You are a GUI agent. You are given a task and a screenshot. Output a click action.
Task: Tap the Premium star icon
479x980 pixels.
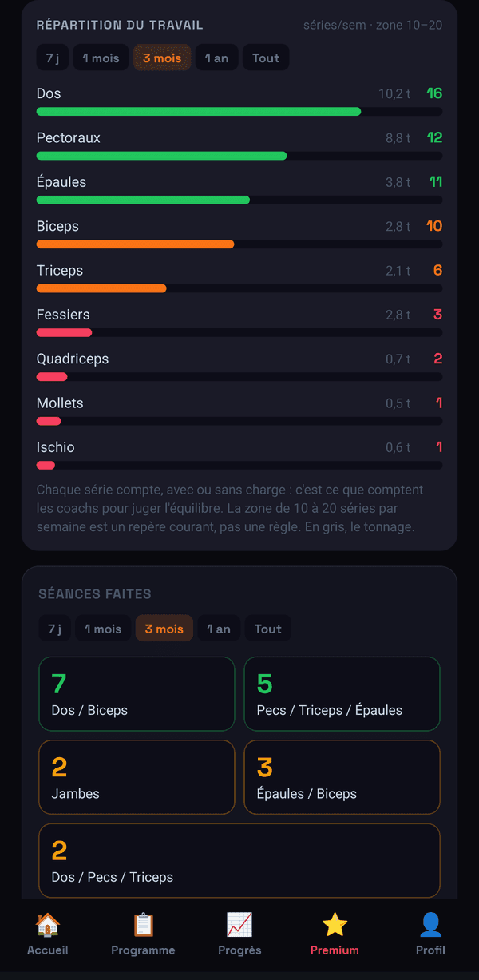click(335, 925)
